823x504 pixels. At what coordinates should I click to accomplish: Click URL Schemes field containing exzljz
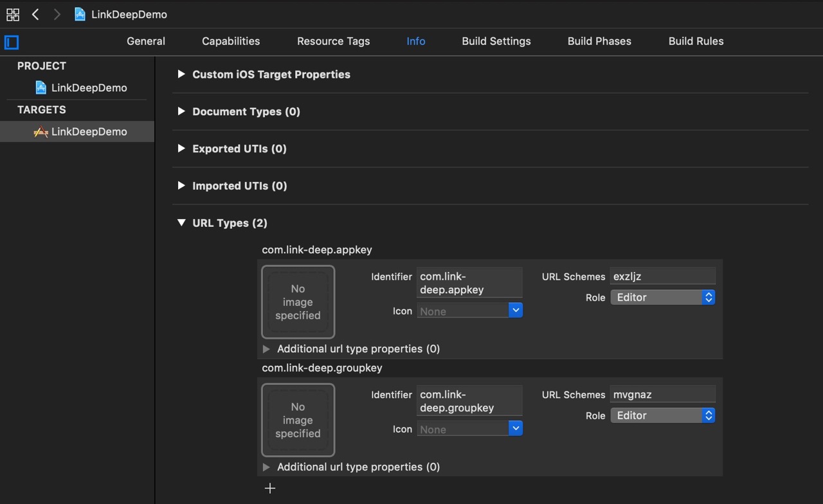tap(663, 276)
